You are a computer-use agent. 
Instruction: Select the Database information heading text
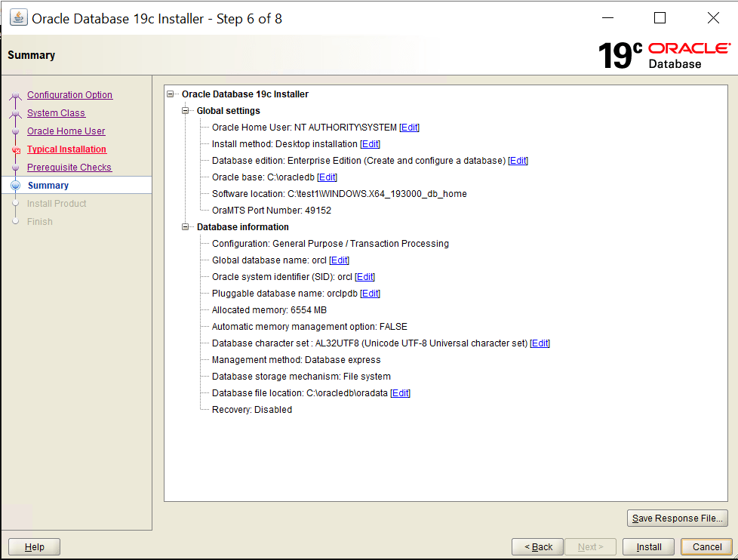coord(243,227)
